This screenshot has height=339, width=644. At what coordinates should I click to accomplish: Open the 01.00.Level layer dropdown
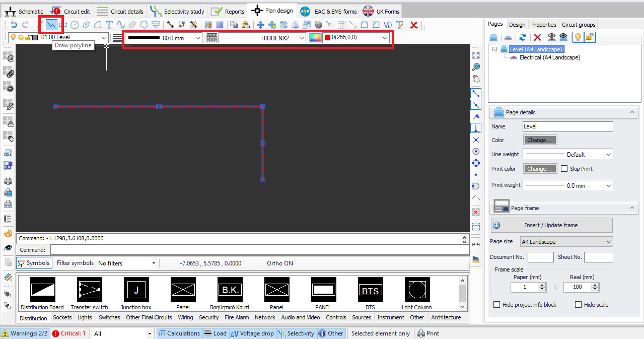point(104,37)
